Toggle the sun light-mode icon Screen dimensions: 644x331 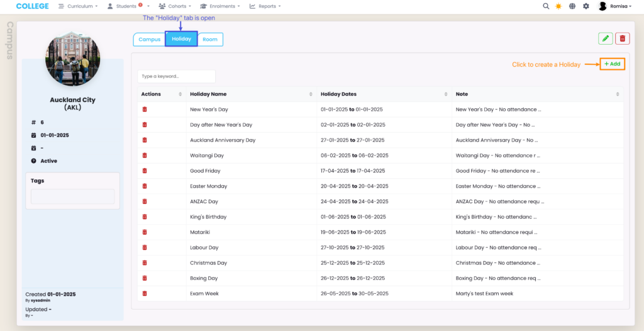click(558, 6)
